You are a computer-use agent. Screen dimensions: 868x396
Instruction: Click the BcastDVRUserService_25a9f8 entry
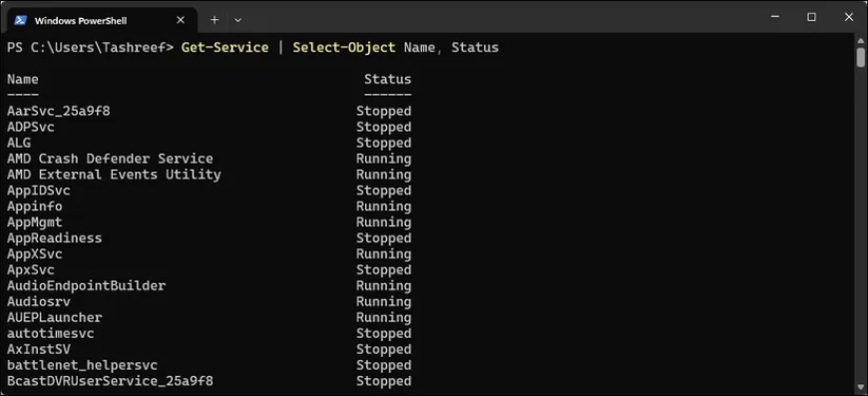(x=110, y=381)
